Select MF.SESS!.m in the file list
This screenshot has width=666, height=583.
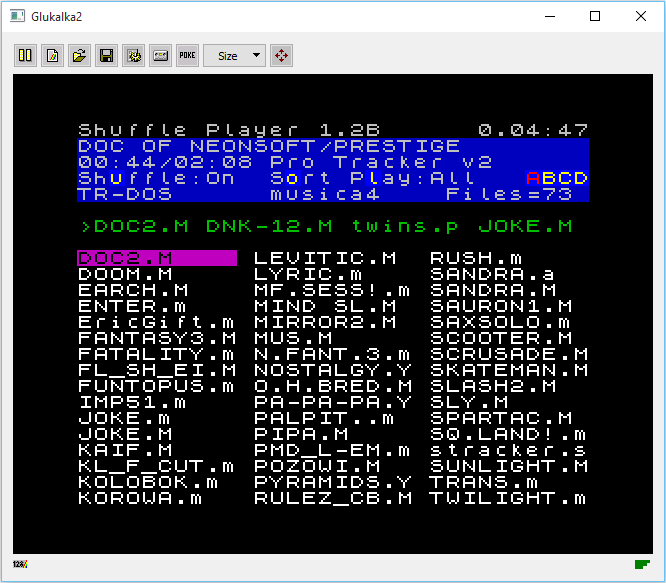333,290
